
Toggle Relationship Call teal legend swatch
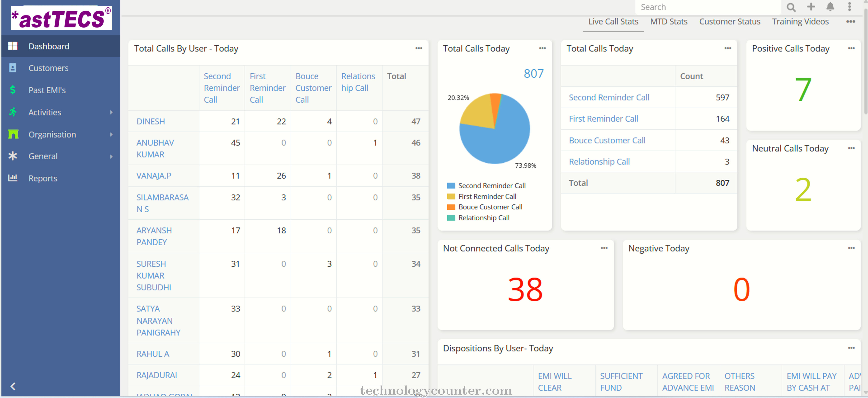[451, 218]
